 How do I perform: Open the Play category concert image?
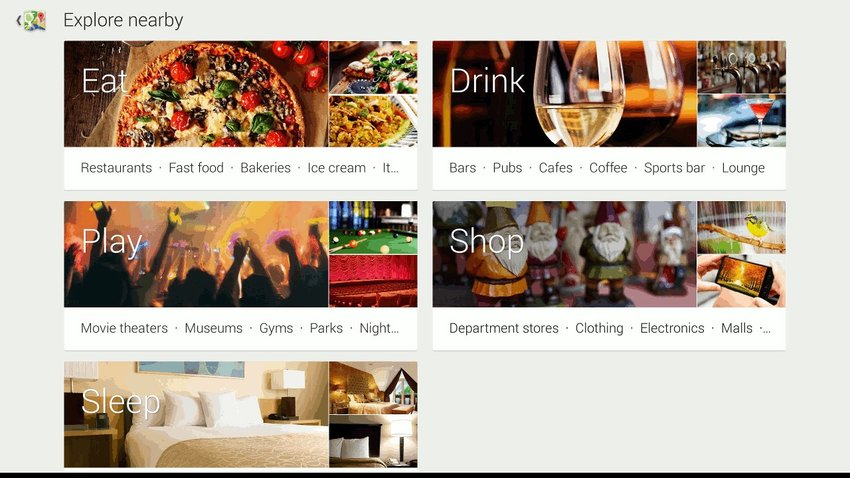point(196,254)
